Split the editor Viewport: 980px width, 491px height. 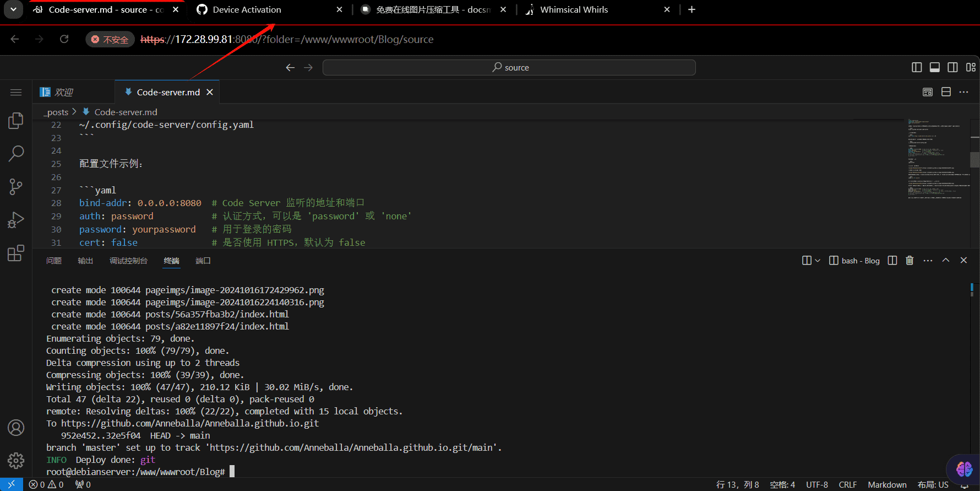946,92
